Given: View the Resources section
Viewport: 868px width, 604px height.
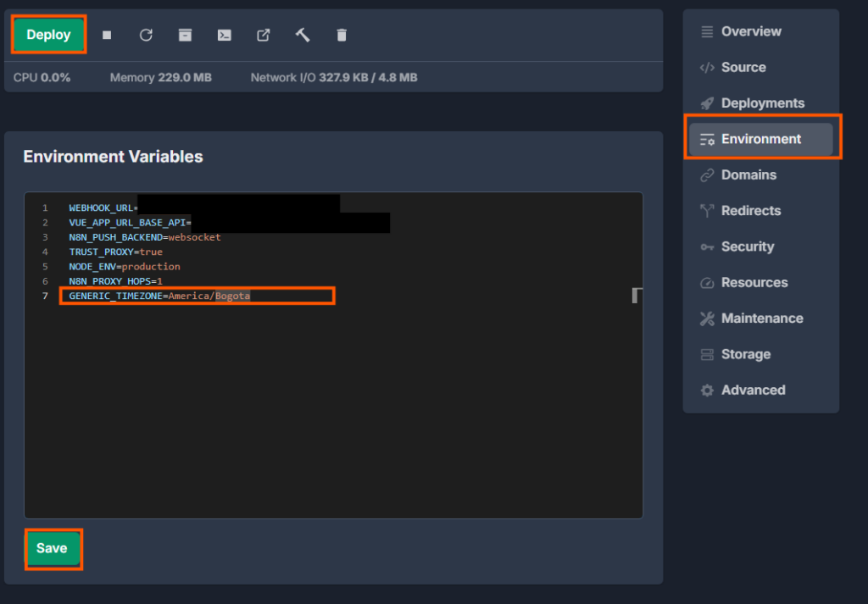Looking at the screenshot, I should pyautogui.click(x=754, y=282).
